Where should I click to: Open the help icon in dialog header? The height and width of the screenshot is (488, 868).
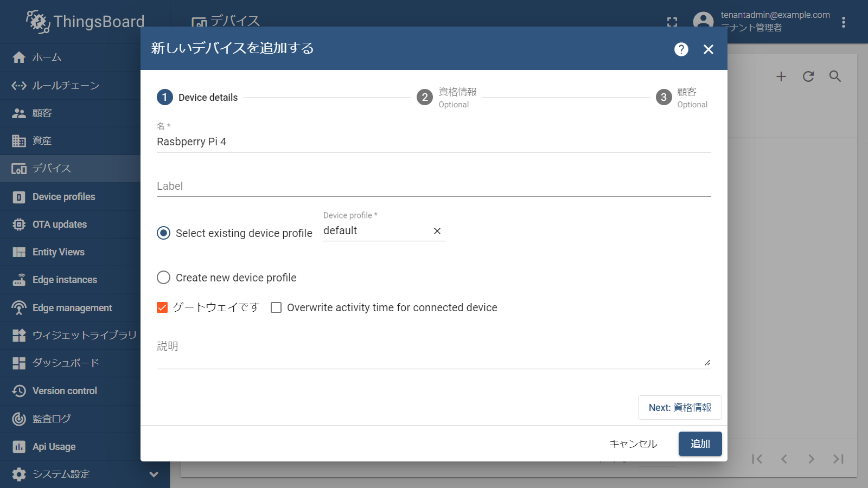[681, 49]
